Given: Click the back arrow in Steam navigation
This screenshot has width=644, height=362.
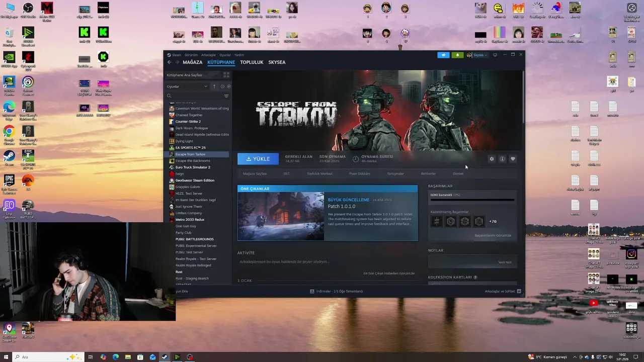Looking at the screenshot, I should [x=170, y=62].
